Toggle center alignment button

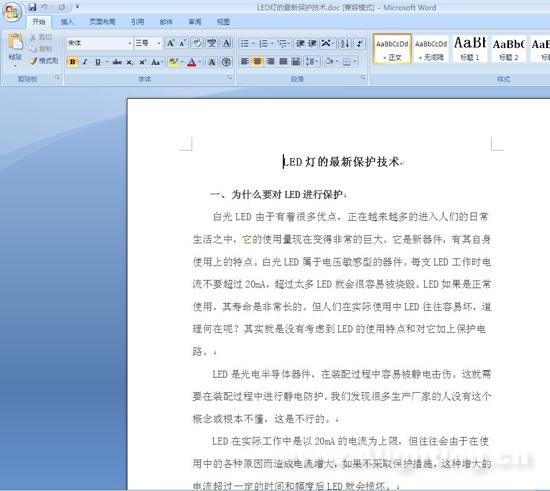(257, 62)
